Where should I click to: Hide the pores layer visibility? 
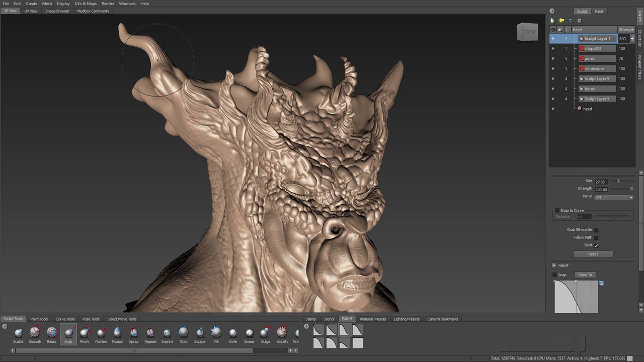tap(553, 59)
